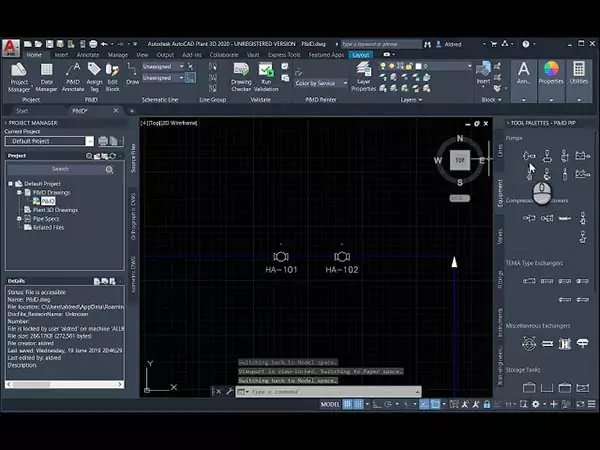Select the first TEMA type exchanger symbol
Viewport: 600px width, 450px height.
click(x=529, y=281)
